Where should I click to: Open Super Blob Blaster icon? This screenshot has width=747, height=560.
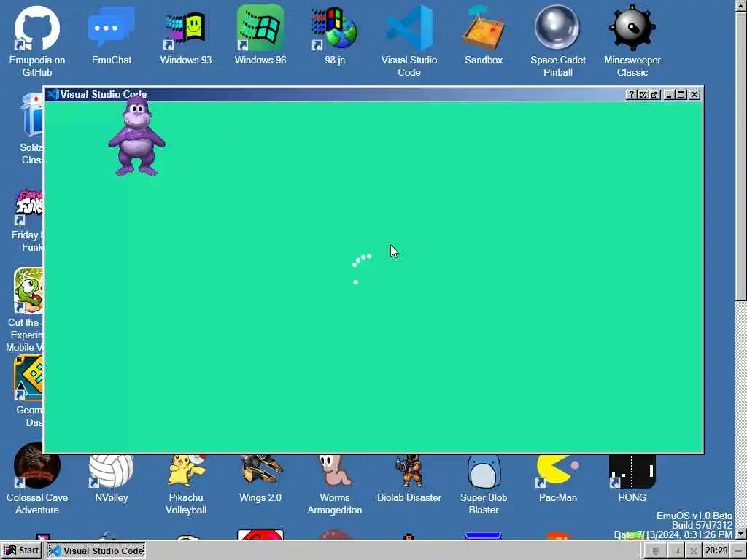484,483
